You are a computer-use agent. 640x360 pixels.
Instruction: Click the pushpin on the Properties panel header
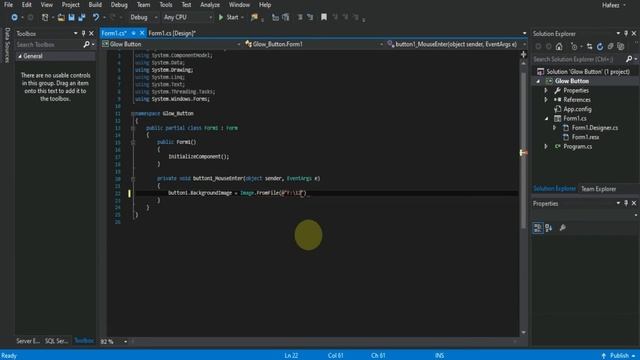[626, 203]
